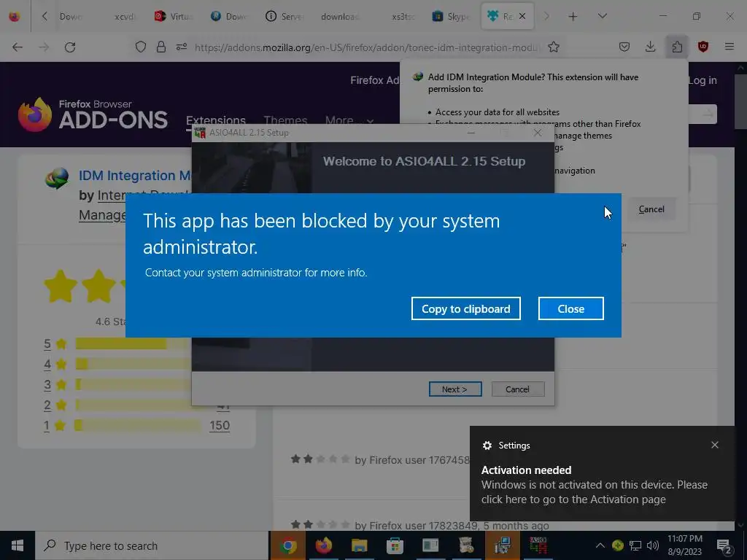Close the active Firefox tab
747x560 pixels.
pyautogui.click(x=522, y=16)
